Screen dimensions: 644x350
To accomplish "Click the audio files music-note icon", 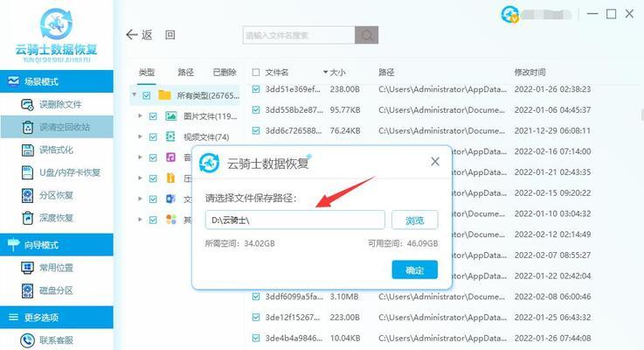I will pyautogui.click(x=171, y=157).
